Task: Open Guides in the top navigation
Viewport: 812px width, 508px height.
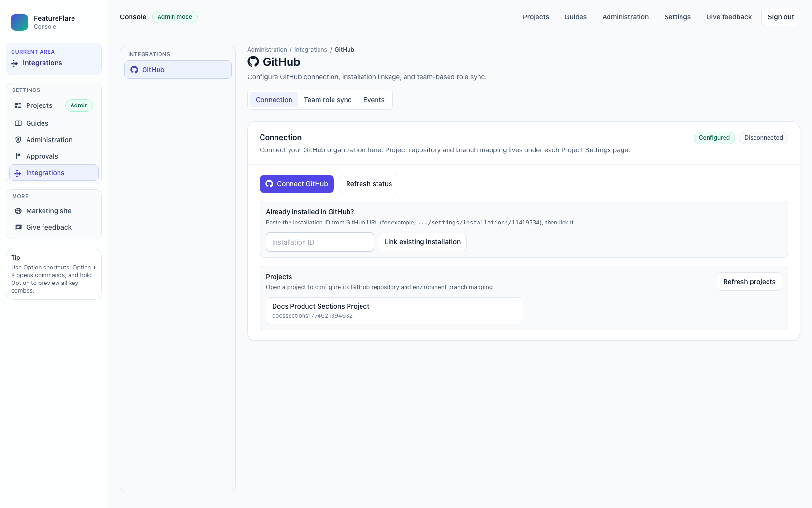Action: pos(576,17)
